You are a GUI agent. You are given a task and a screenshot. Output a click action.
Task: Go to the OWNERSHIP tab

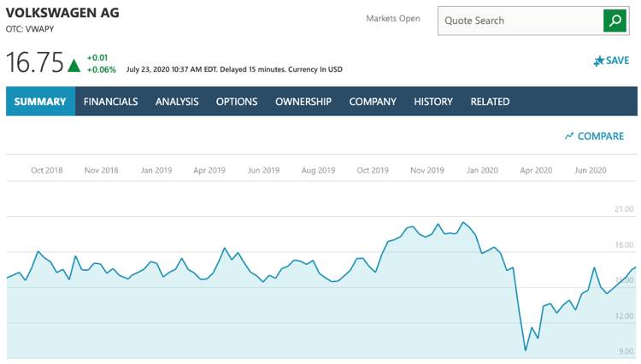(303, 102)
